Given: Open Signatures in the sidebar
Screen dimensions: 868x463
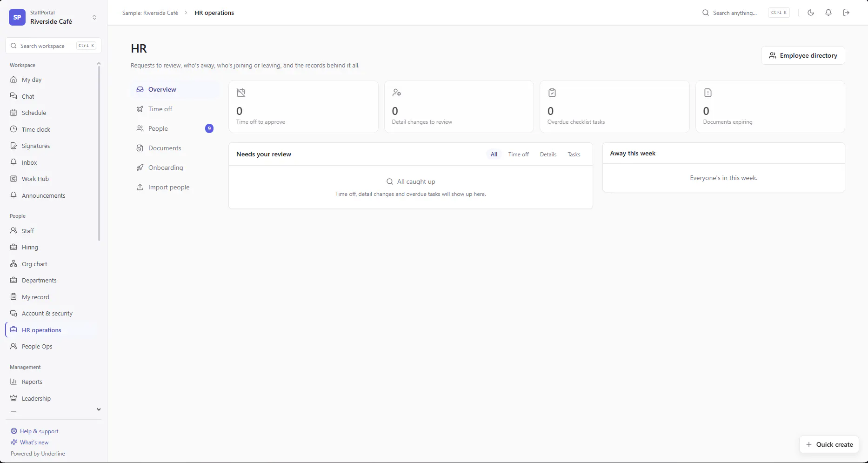Looking at the screenshot, I should pyautogui.click(x=52, y=146).
